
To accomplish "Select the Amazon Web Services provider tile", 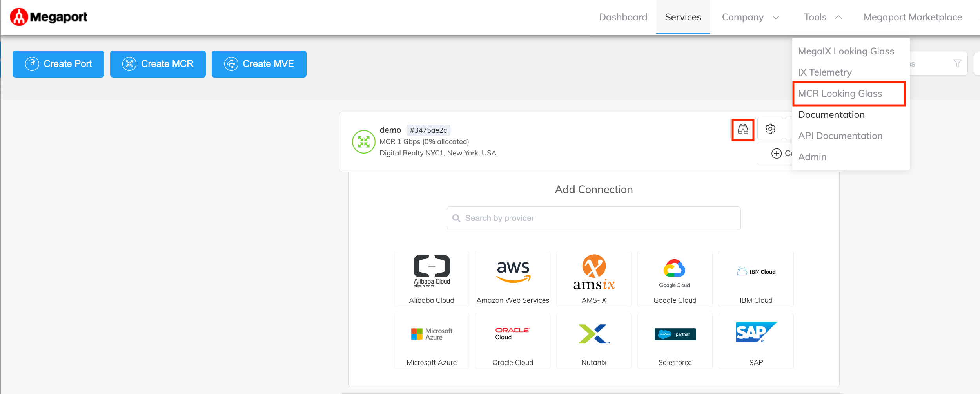I will pyautogui.click(x=512, y=279).
